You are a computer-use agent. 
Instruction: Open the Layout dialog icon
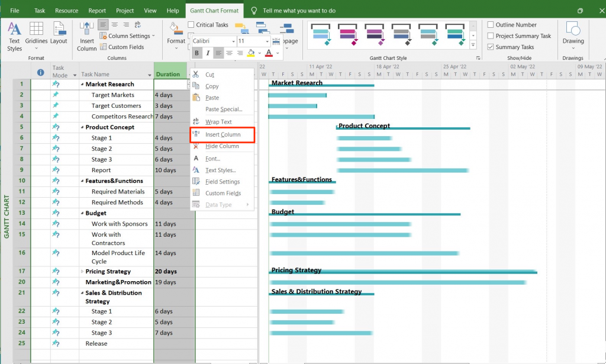pos(59,30)
